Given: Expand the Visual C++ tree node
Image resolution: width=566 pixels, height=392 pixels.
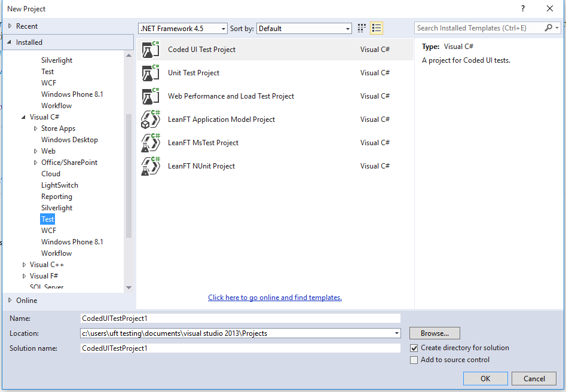Looking at the screenshot, I should 25,265.
